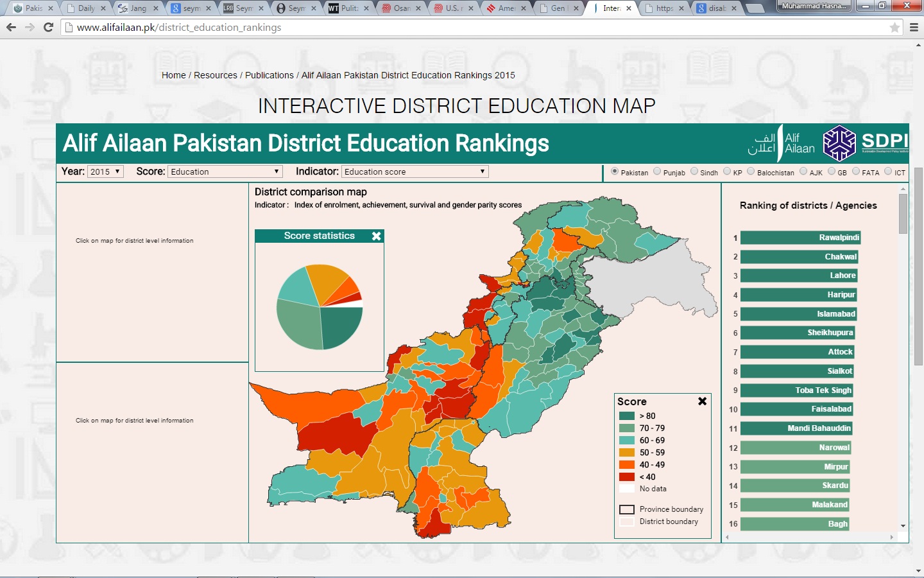Select ICT region radio button
This screenshot has width=924, height=578.
click(888, 171)
